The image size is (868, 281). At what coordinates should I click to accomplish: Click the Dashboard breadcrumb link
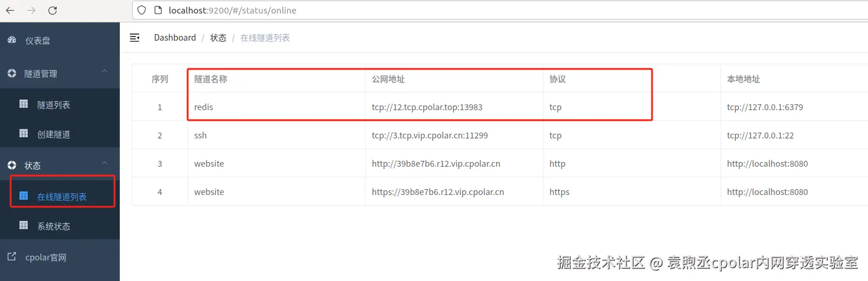tap(175, 38)
